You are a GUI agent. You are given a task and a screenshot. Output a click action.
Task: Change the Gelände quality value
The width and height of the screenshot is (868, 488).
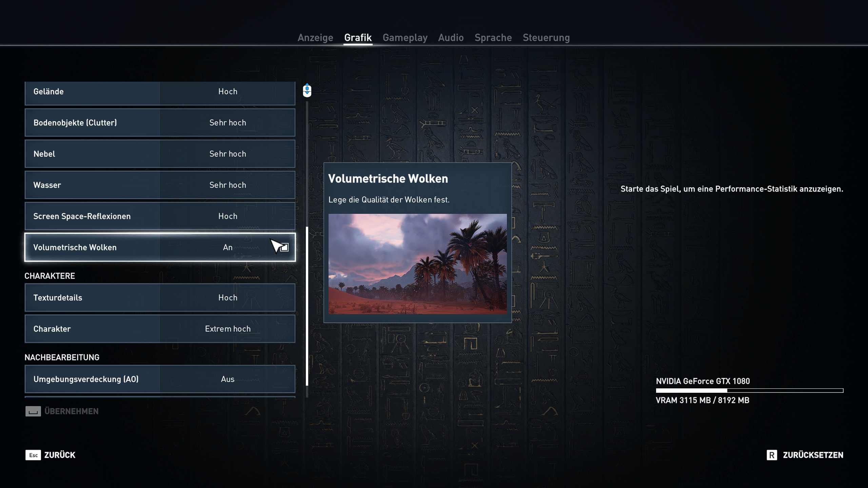pos(228,91)
